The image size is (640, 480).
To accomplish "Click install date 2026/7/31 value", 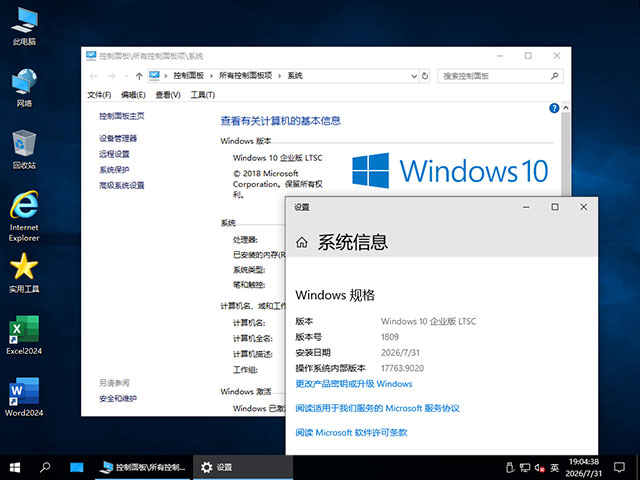I will point(400,353).
